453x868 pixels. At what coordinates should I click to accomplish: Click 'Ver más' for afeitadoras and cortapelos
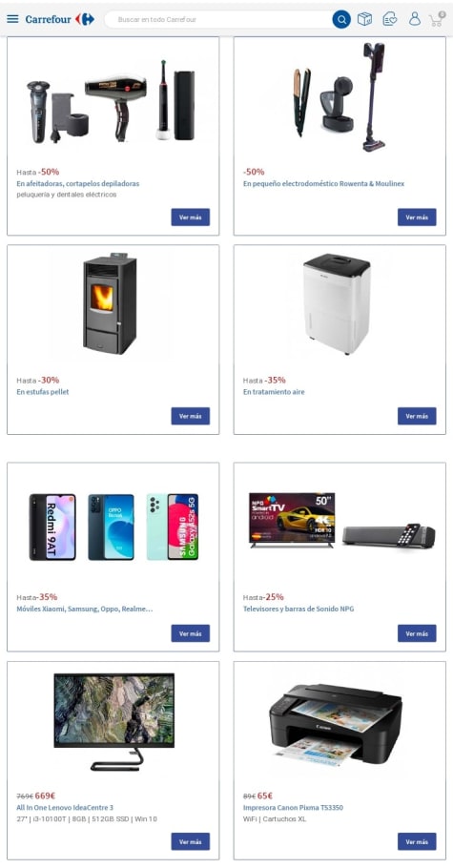[x=191, y=217]
